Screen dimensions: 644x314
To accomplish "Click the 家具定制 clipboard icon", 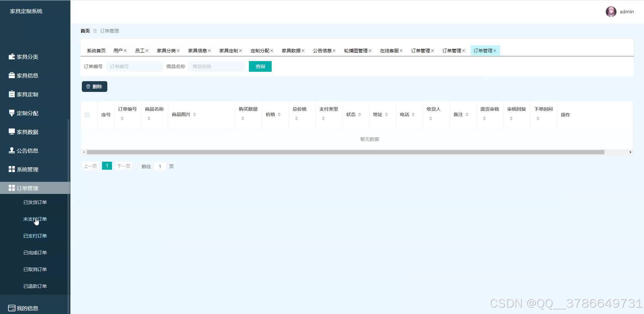I will click(x=12, y=94).
